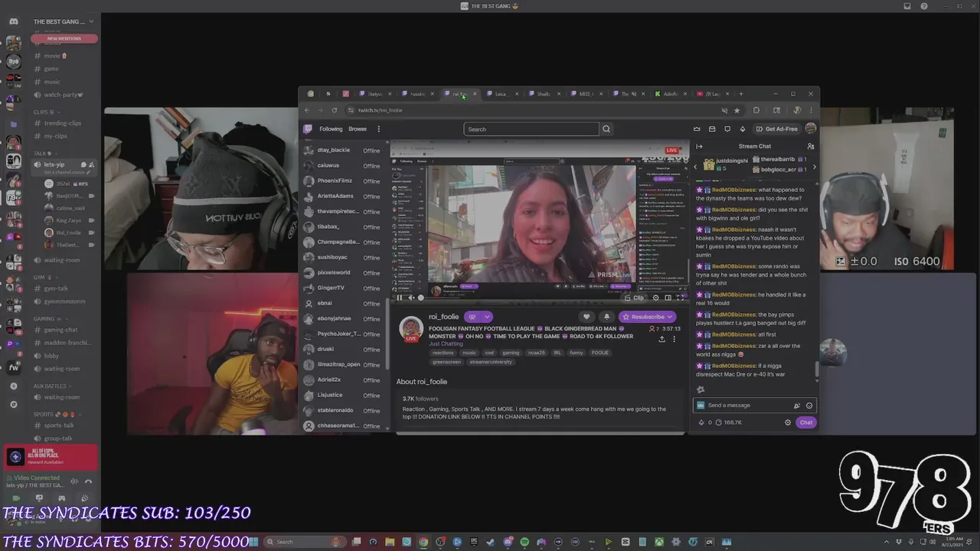
Task: Open the player settings gear
Action: 655,298
